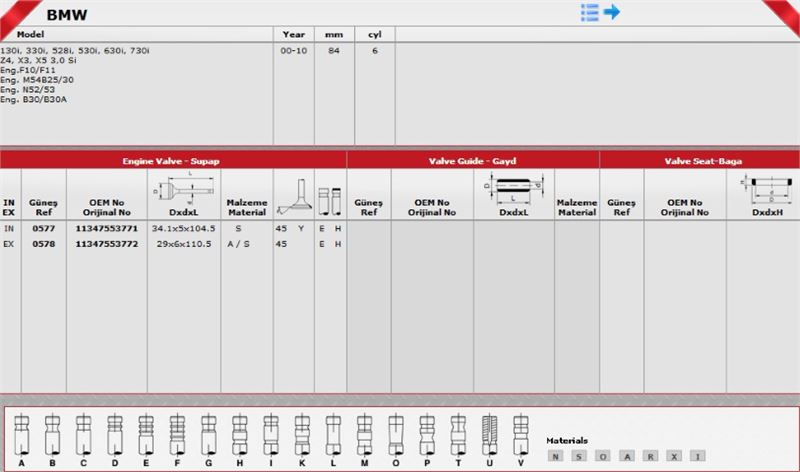Click the Eng. M54B25/30 line
This screenshot has width=800, height=472.
(x=37, y=80)
